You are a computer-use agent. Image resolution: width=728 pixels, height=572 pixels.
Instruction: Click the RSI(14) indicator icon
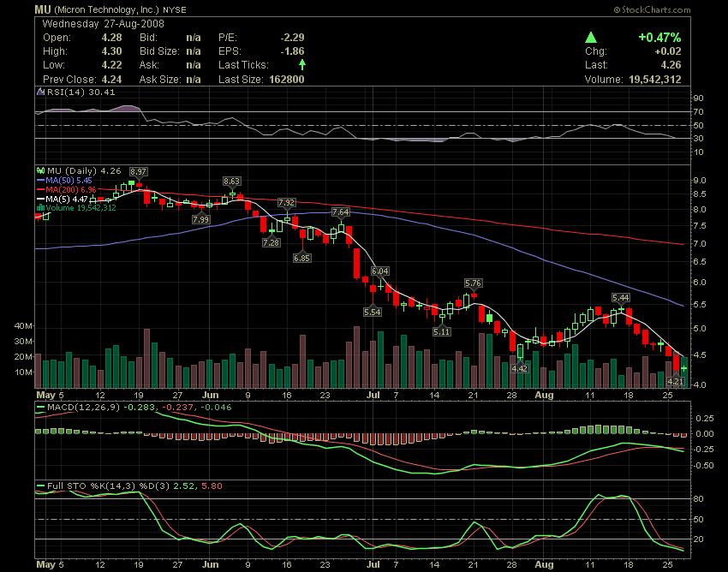click(41, 92)
